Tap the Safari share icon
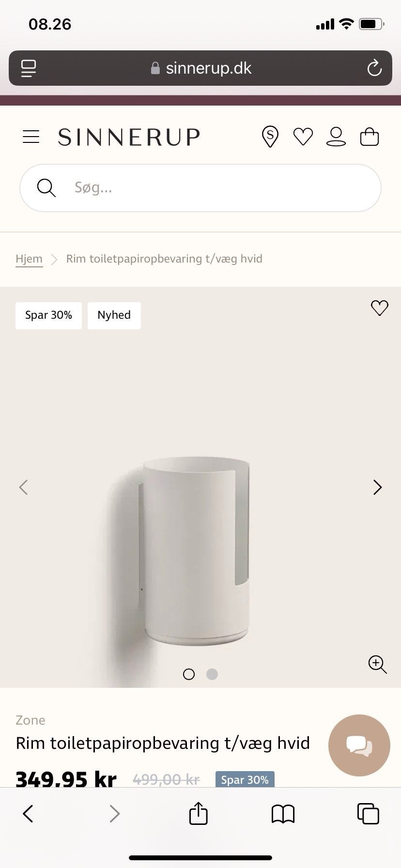The image size is (401, 868). (198, 814)
